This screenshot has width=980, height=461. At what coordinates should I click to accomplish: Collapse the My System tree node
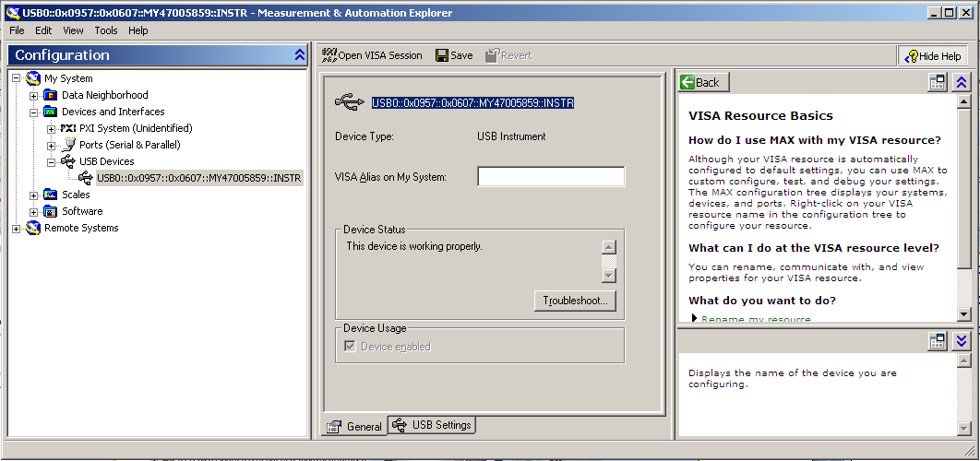point(17,78)
